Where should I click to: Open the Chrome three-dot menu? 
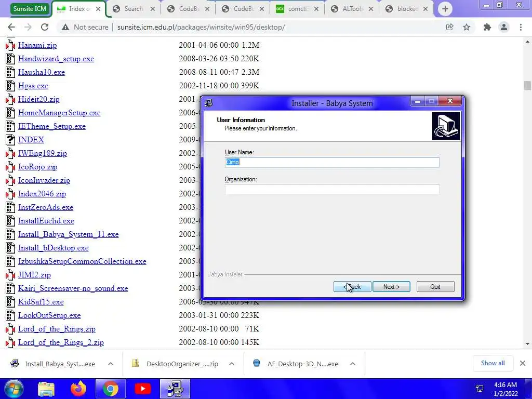point(521,27)
